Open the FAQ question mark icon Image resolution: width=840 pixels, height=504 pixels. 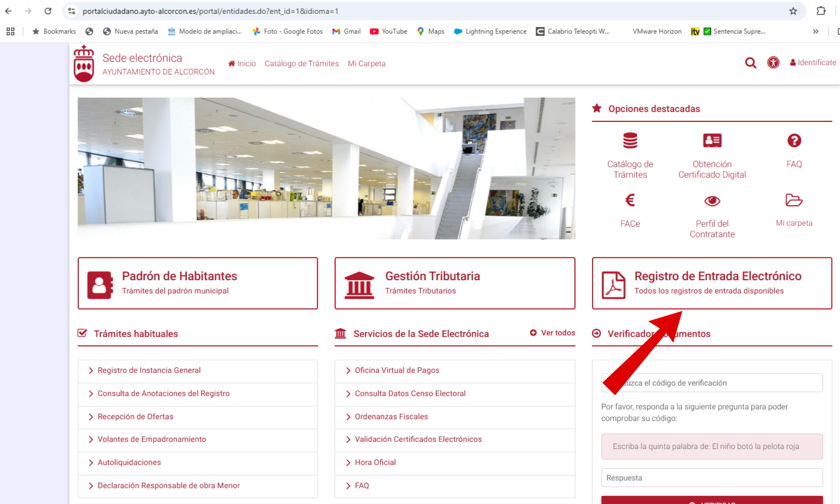click(x=794, y=141)
